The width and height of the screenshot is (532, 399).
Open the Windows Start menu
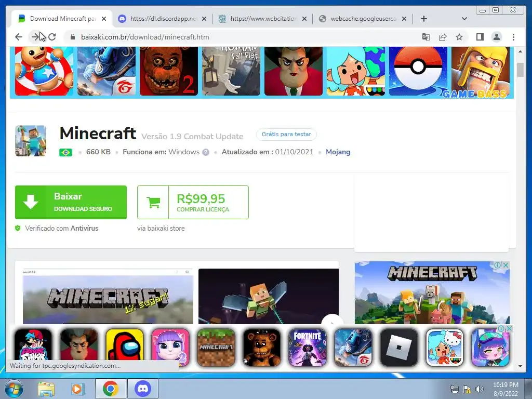[x=14, y=389]
